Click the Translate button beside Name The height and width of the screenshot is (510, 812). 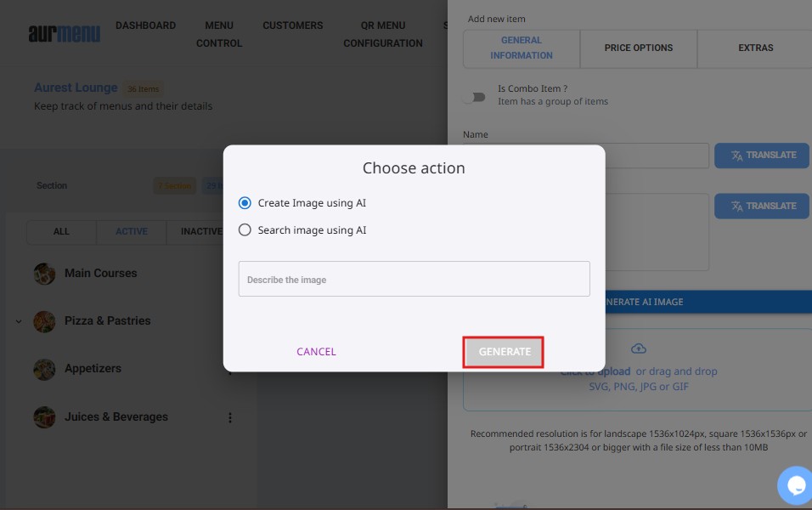(x=762, y=156)
